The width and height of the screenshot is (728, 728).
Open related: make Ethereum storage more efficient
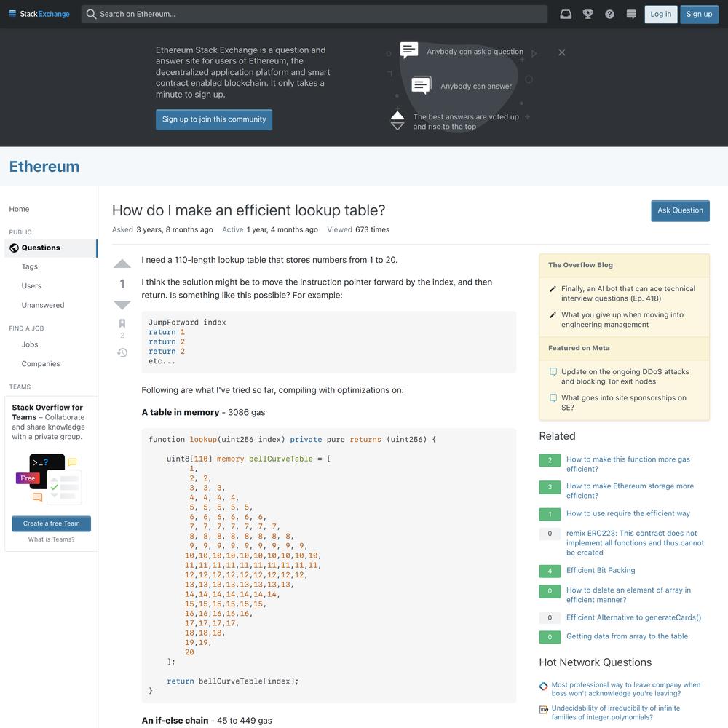point(630,491)
